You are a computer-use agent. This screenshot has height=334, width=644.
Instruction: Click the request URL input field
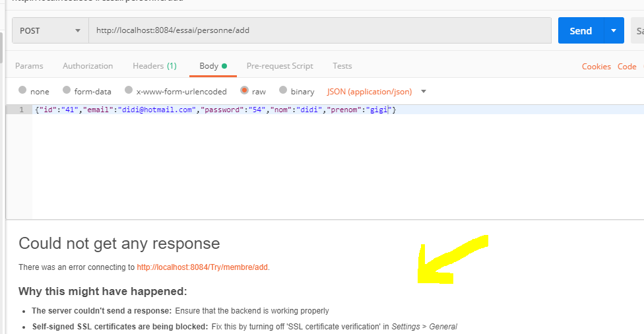click(x=320, y=30)
